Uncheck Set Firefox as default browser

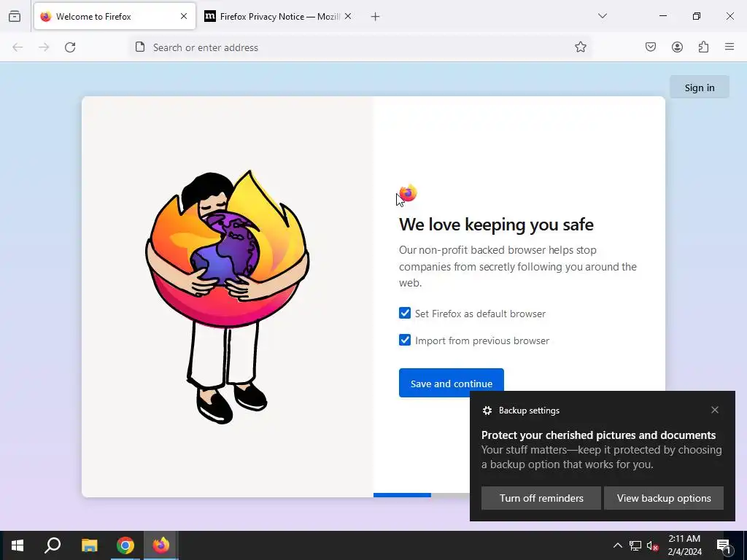point(405,313)
